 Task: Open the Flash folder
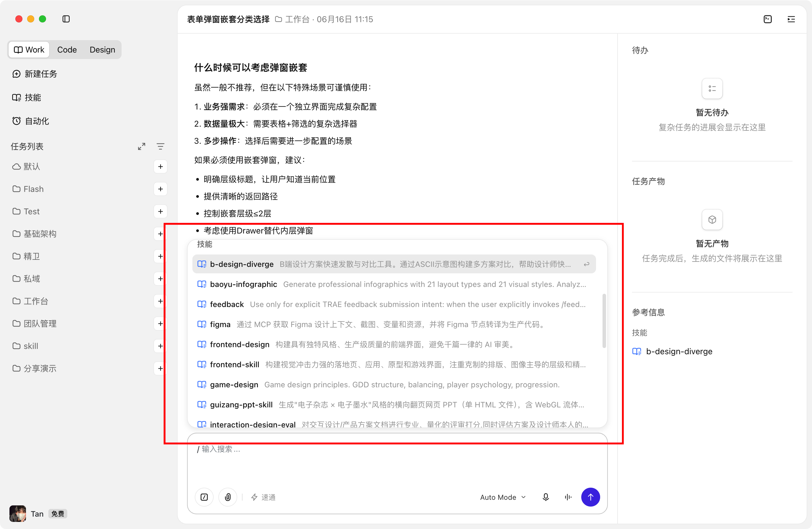pyautogui.click(x=28, y=189)
